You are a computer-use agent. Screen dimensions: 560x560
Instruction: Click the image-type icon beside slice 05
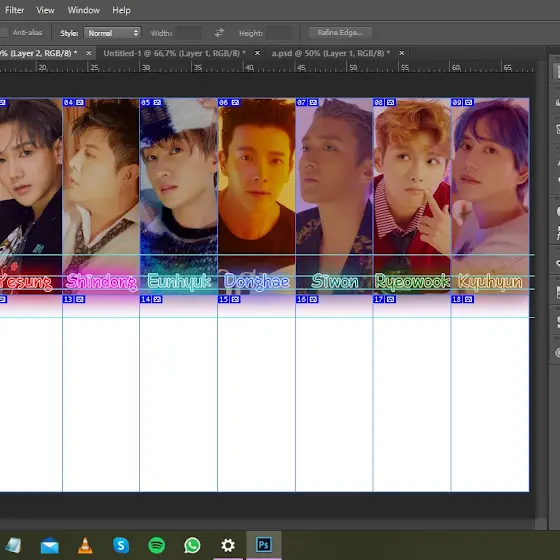click(157, 102)
